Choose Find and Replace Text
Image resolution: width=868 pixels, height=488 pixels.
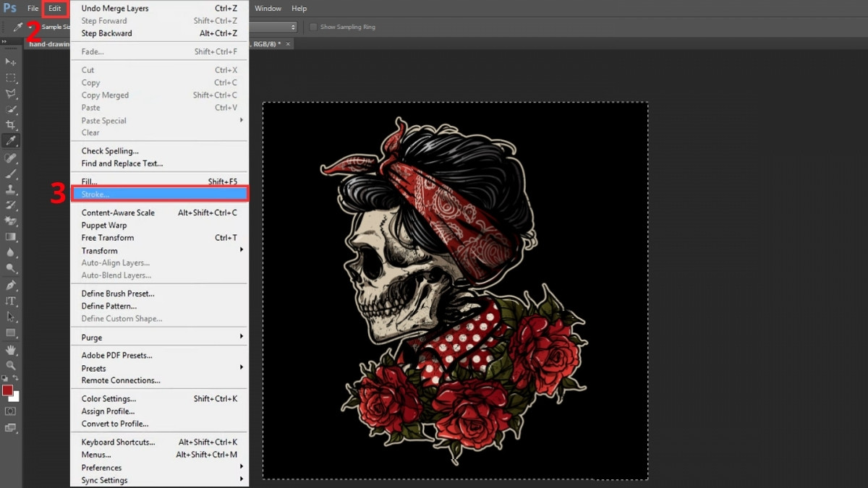(x=159, y=163)
